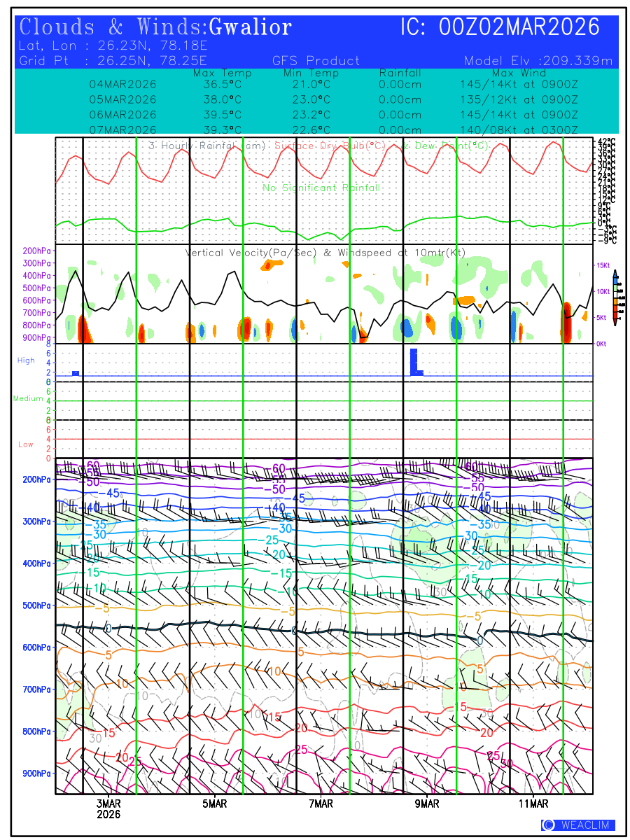Select the 04MAR2026 forecast row date

(123, 84)
